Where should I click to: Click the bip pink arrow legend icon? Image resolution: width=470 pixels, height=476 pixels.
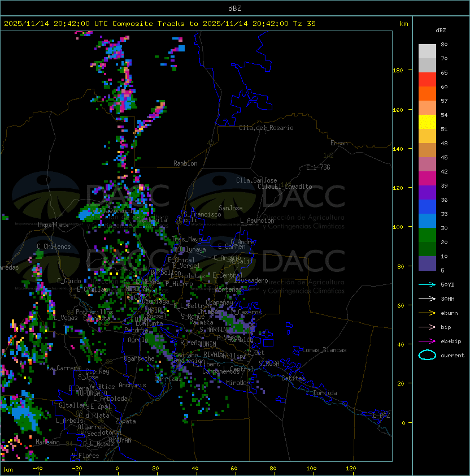[427, 327]
